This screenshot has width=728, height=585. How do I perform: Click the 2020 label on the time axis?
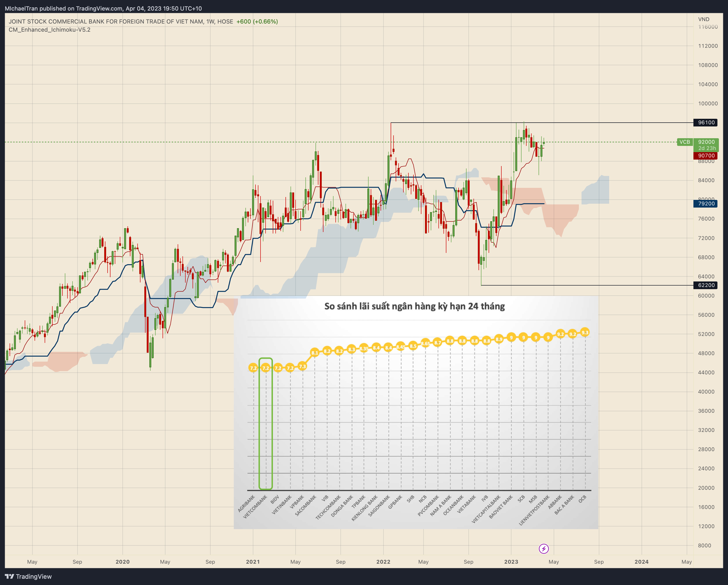(122, 562)
